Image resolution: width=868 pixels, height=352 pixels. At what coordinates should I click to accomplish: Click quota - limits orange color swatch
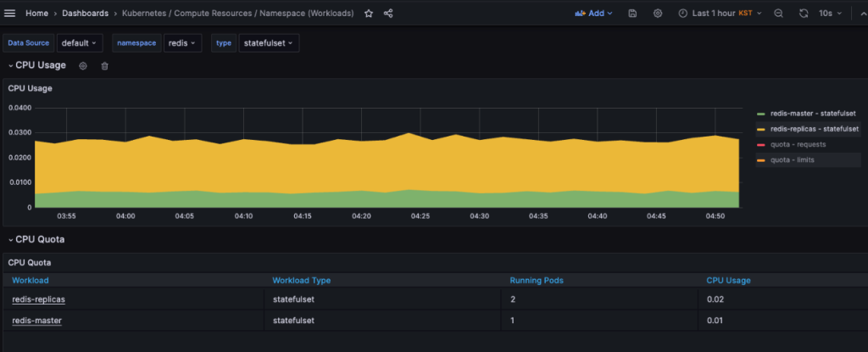tap(761, 159)
